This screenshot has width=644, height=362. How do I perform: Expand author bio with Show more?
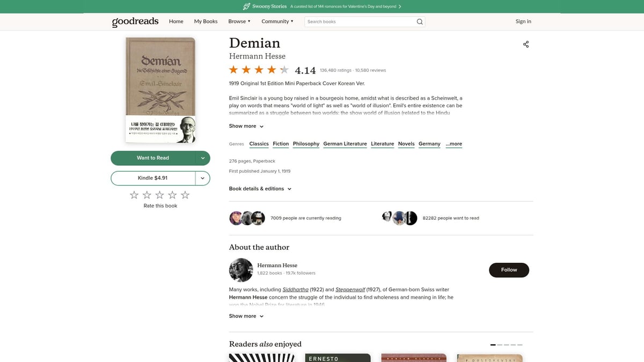pos(246,316)
